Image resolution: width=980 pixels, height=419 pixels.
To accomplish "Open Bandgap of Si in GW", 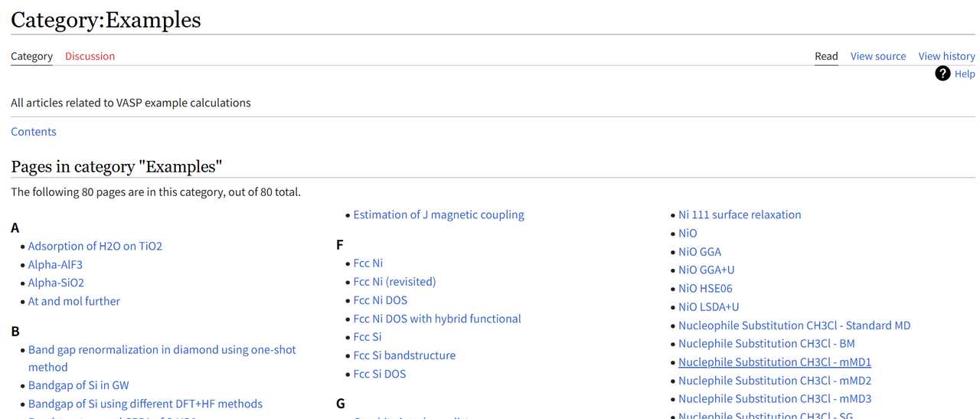I will tap(79, 385).
